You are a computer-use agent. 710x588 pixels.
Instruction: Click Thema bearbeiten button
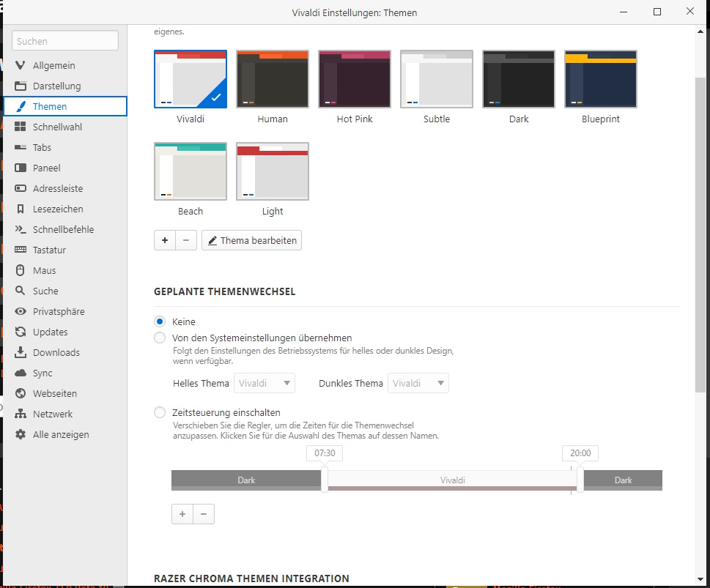[x=252, y=240]
